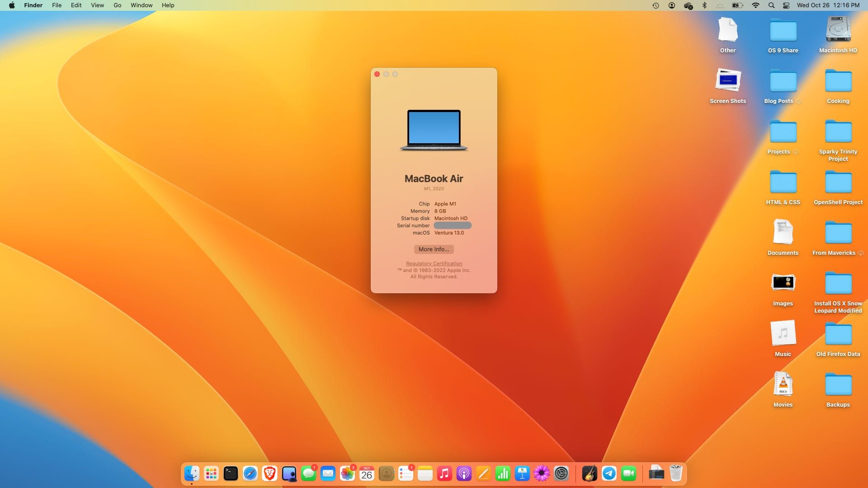Open Contacts app in the Dock

[386, 474]
